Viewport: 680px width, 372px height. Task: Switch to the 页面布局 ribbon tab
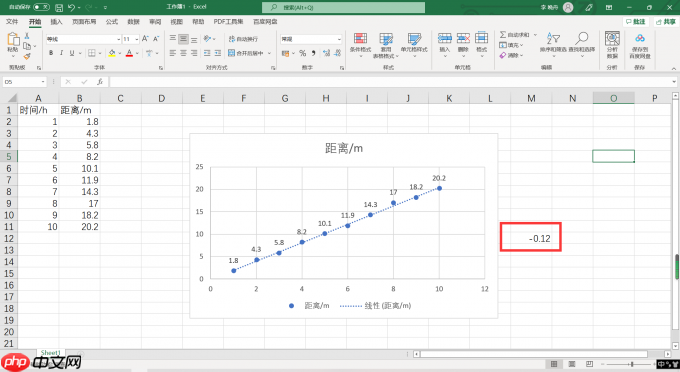(84, 22)
